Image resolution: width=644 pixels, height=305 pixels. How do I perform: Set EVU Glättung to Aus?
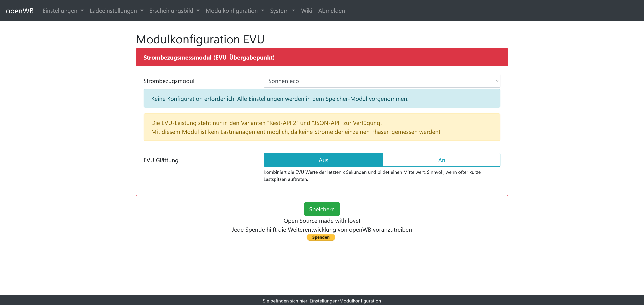tap(323, 160)
